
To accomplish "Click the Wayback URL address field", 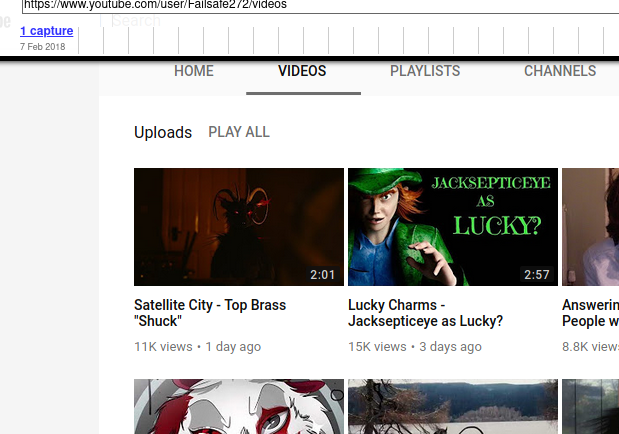I will 321,6.
